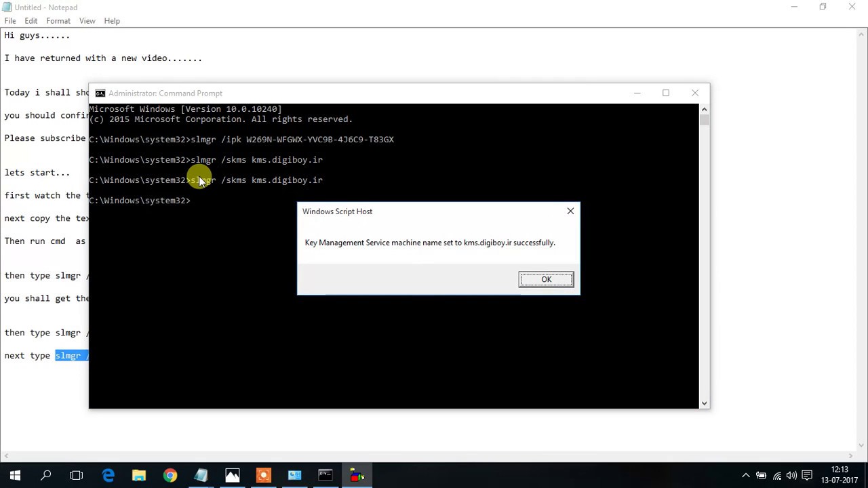Viewport: 868px width, 488px height.
Task: Open the Wi-Fi network tray icon
Action: click(x=777, y=476)
